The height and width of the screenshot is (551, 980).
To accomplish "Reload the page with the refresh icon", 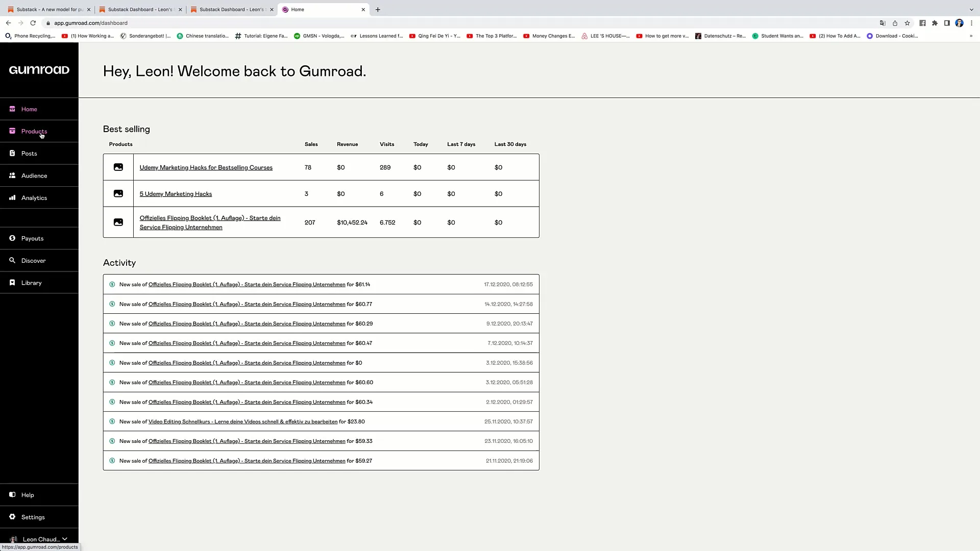I will 33,23.
